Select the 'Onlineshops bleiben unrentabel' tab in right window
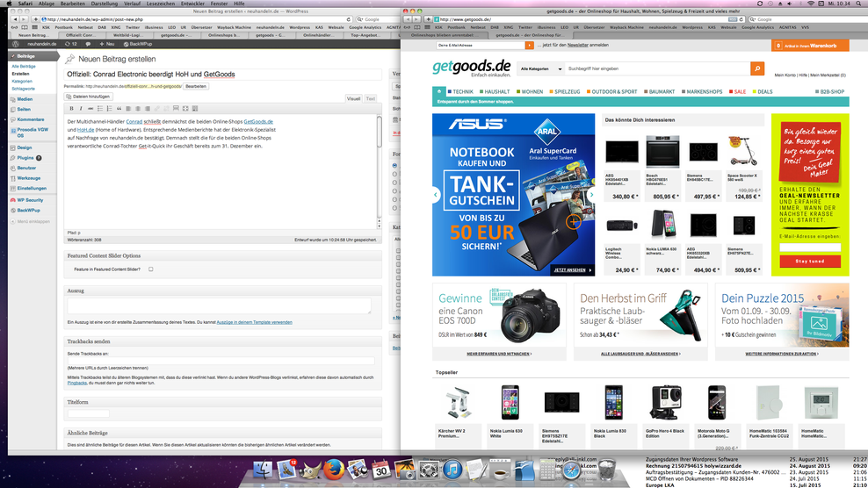 point(443,35)
